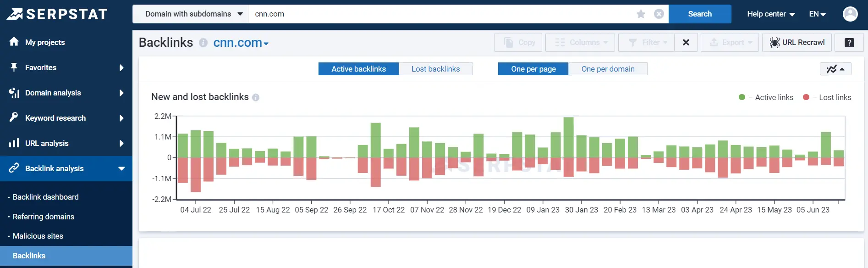Toggle Lost links legend series
The image size is (868, 268).
click(827, 97)
